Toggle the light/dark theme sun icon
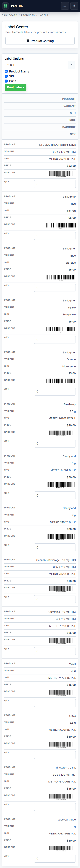Screen dimensions: 80x868 (x=74, y=6)
